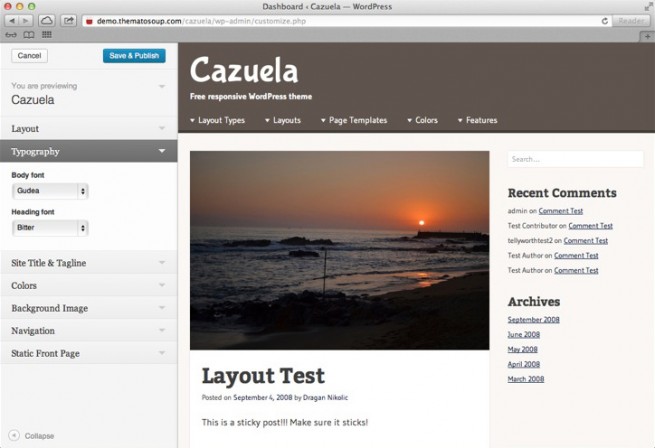Click the Cancel button
The width and height of the screenshot is (655, 448).
point(29,56)
